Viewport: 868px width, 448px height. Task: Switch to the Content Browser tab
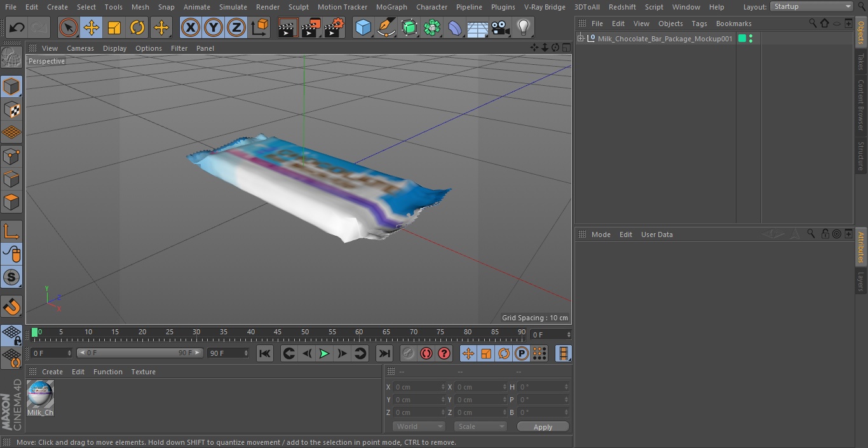click(x=861, y=105)
